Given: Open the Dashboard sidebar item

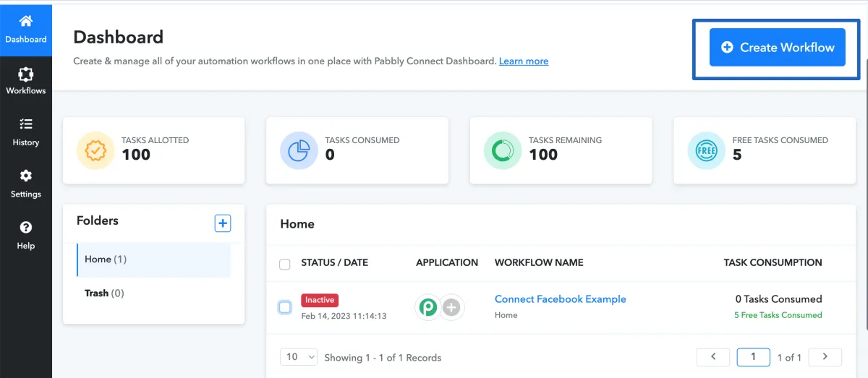Looking at the screenshot, I should click(26, 29).
